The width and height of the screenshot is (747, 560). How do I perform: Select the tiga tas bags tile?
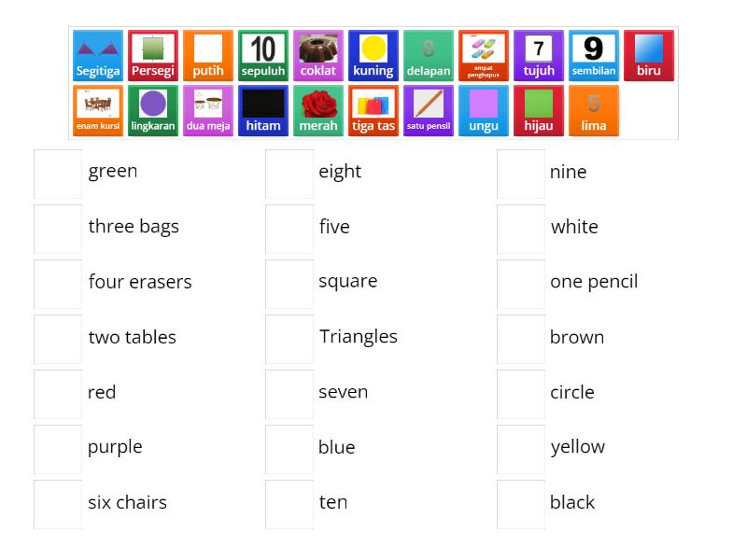point(373,111)
